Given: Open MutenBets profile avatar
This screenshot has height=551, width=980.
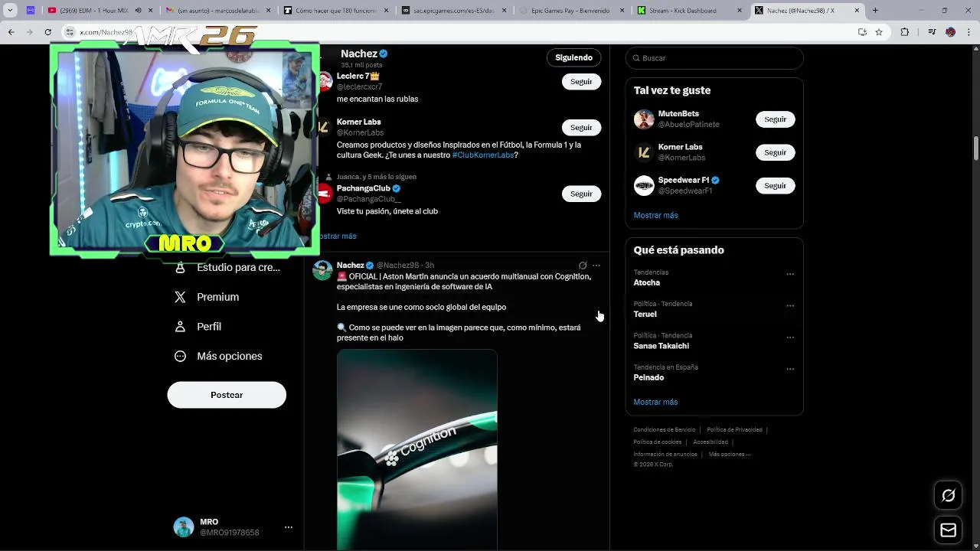Looking at the screenshot, I should tap(644, 119).
